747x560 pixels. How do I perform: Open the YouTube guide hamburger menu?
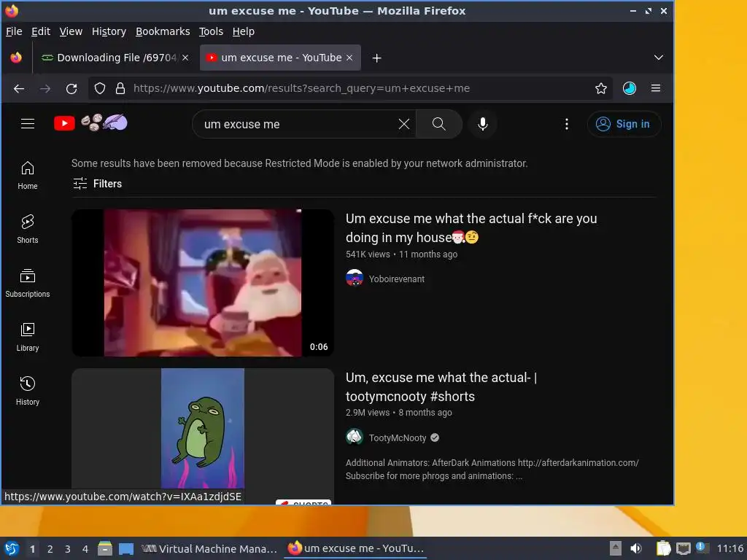pos(28,124)
